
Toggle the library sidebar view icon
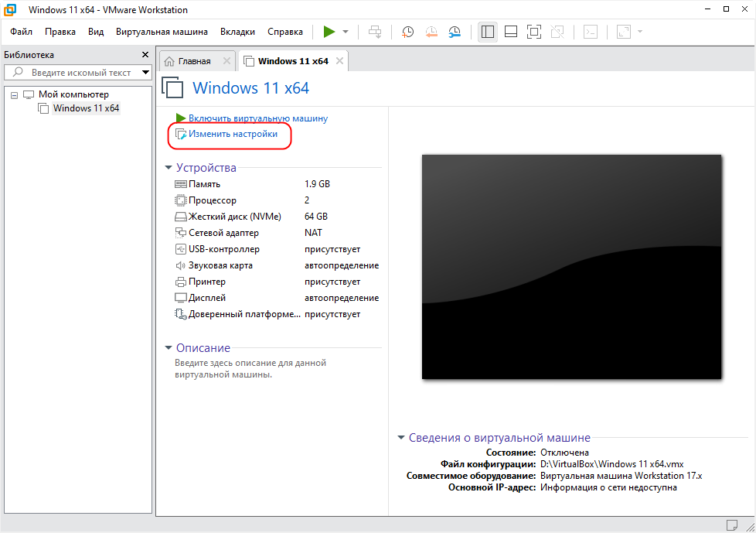tap(488, 32)
